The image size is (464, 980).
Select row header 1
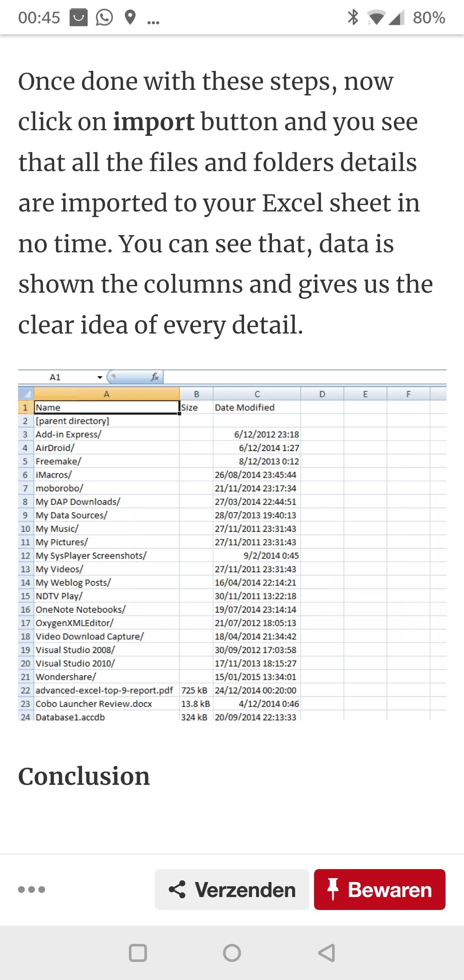[25, 407]
